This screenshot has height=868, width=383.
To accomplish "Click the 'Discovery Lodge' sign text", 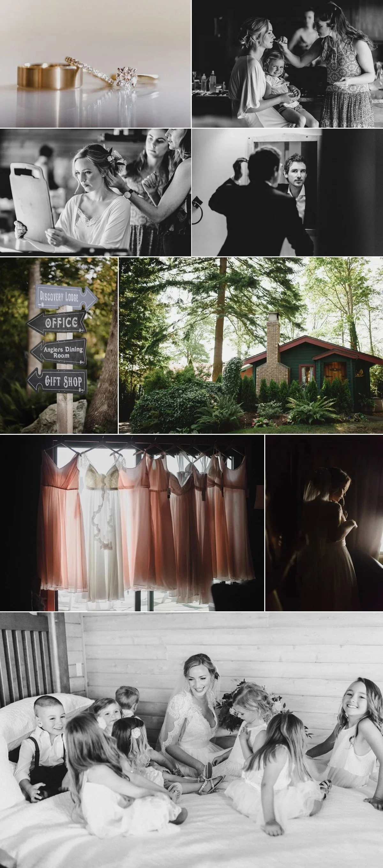I will 59,297.
